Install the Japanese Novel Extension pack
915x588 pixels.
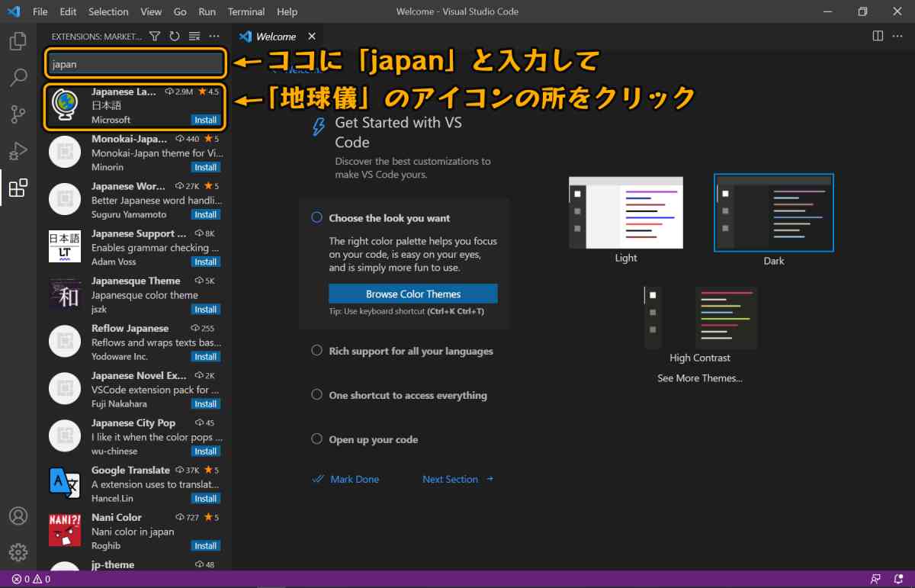click(x=206, y=403)
